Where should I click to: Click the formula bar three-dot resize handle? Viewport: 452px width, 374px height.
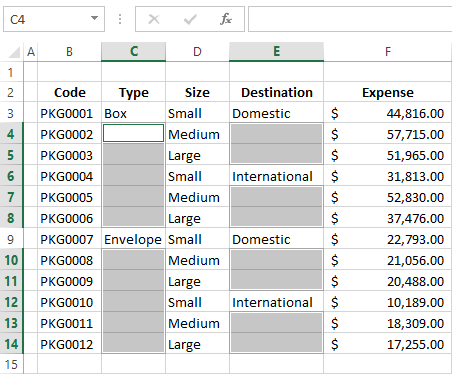click(x=120, y=19)
